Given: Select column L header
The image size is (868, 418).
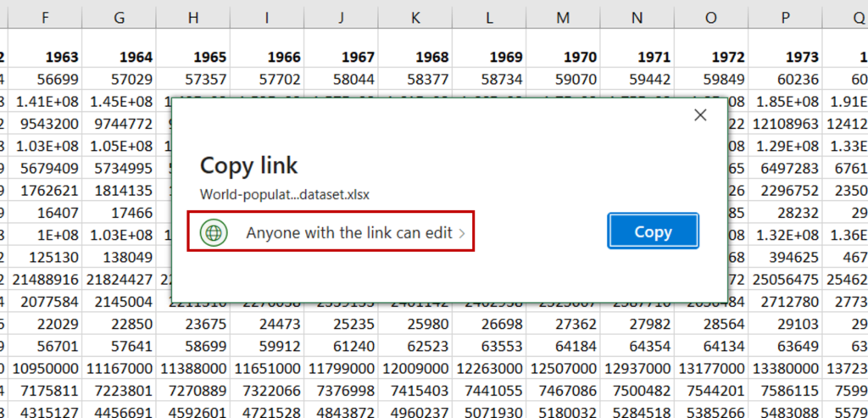Looking at the screenshot, I should (x=489, y=19).
